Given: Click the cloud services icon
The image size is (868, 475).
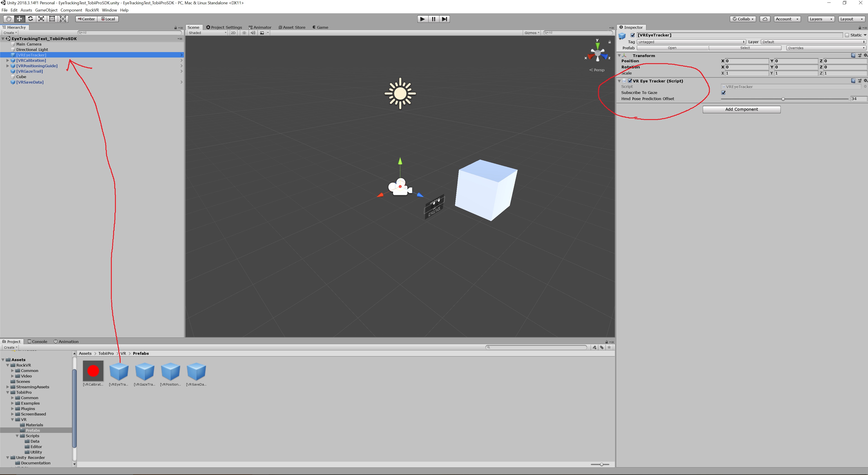Looking at the screenshot, I should click(765, 19).
